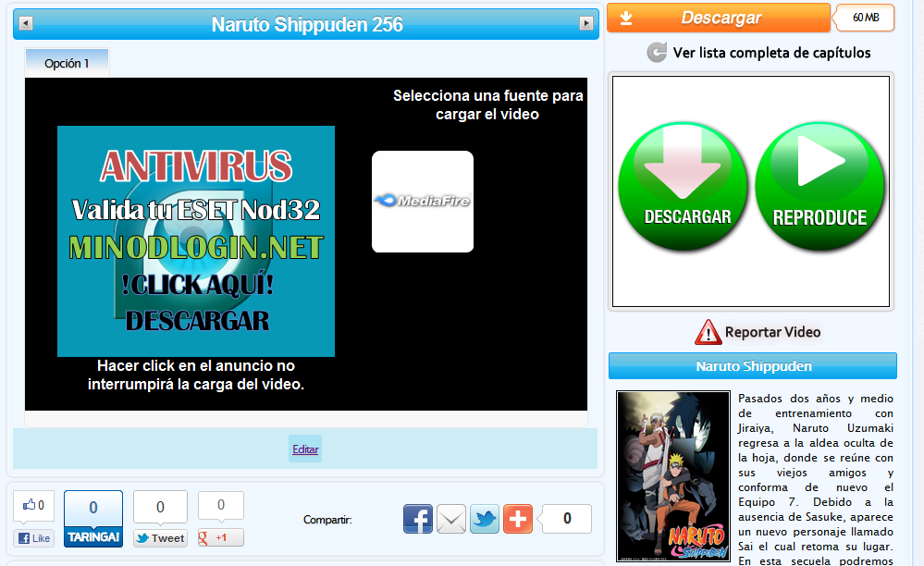This screenshot has height=566, width=924.
Task: Click the Naruto Shippuden 256 title
Action: click(x=307, y=24)
